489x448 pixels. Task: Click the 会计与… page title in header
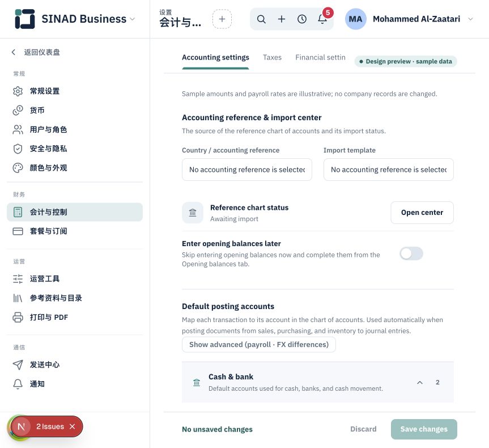coord(180,23)
